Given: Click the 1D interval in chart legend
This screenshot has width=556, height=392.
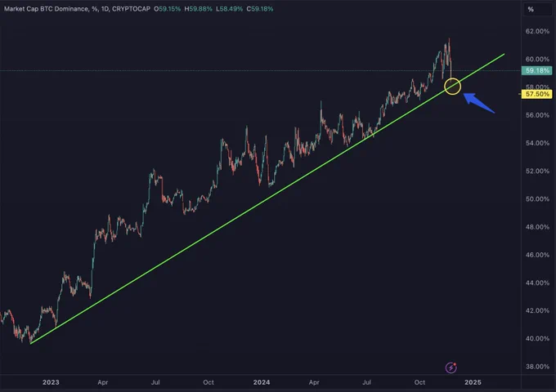Looking at the screenshot, I should (105, 9).
